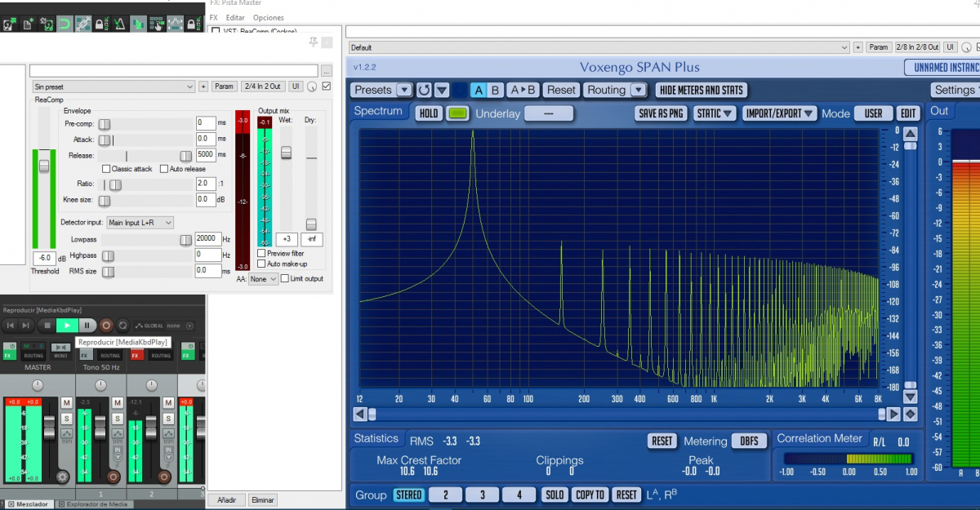The width and height of the screenshot is (980, 510).
Task: Expand the Detector input dropdown
Action: 140,223
